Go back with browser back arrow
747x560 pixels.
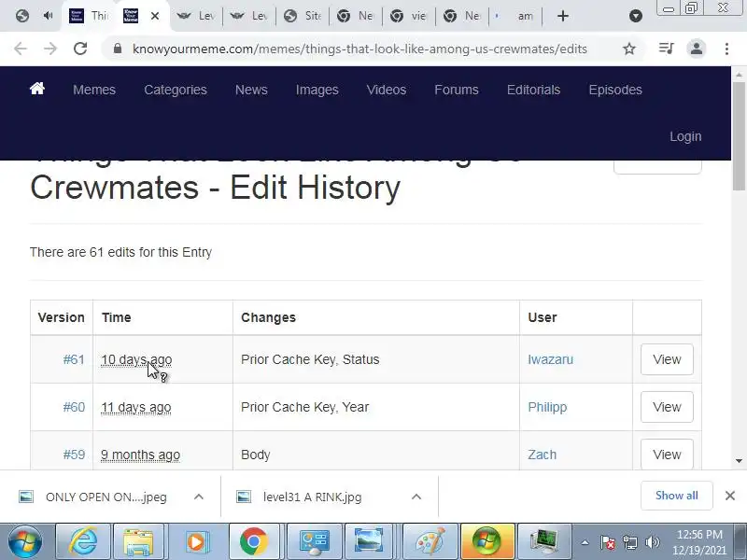21,49
